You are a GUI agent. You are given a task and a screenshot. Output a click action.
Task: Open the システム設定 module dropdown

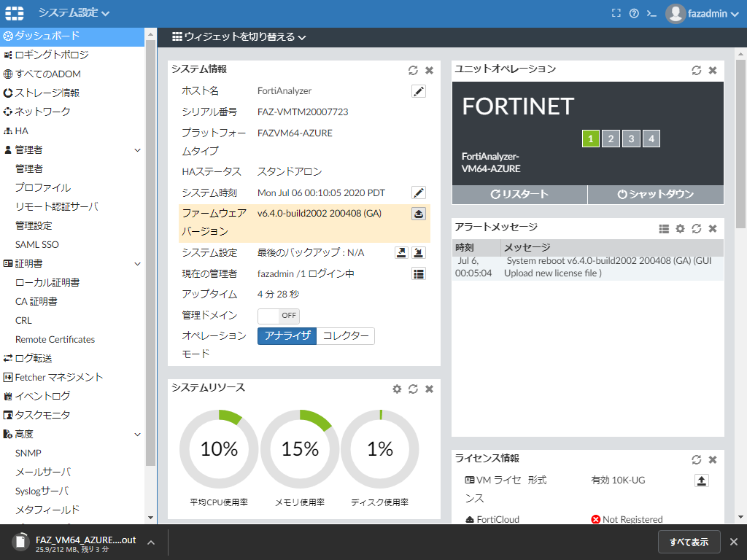(x=74, y=13)
